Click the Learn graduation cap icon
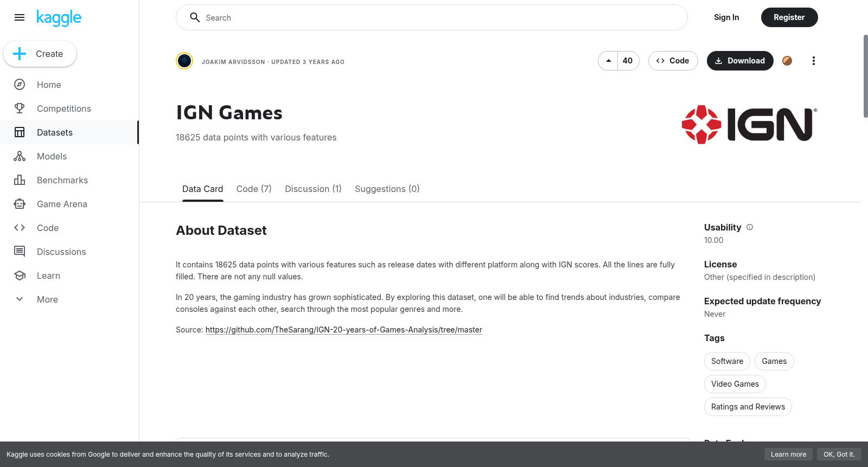 point(20,276)
